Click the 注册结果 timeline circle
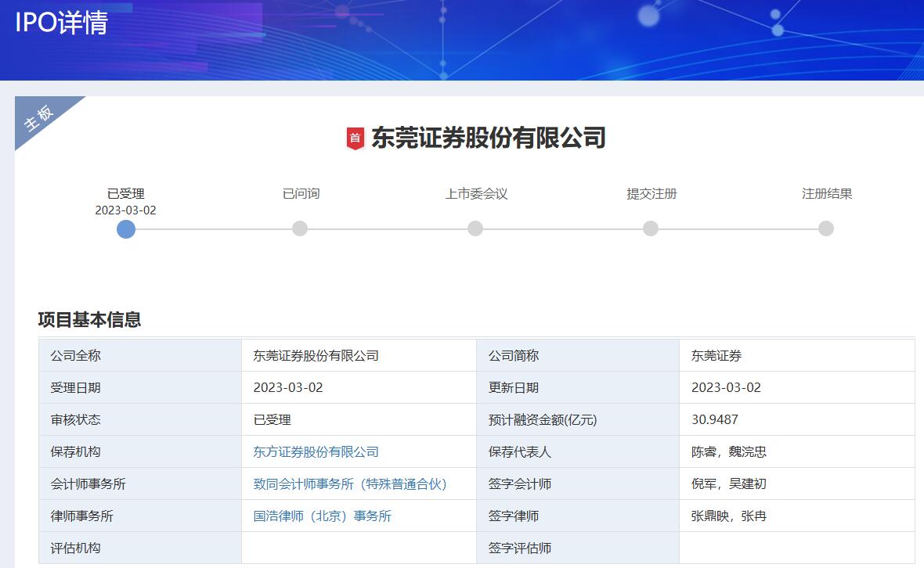The height and width of the screenshot is (568, 924). [x=826, y=228]
